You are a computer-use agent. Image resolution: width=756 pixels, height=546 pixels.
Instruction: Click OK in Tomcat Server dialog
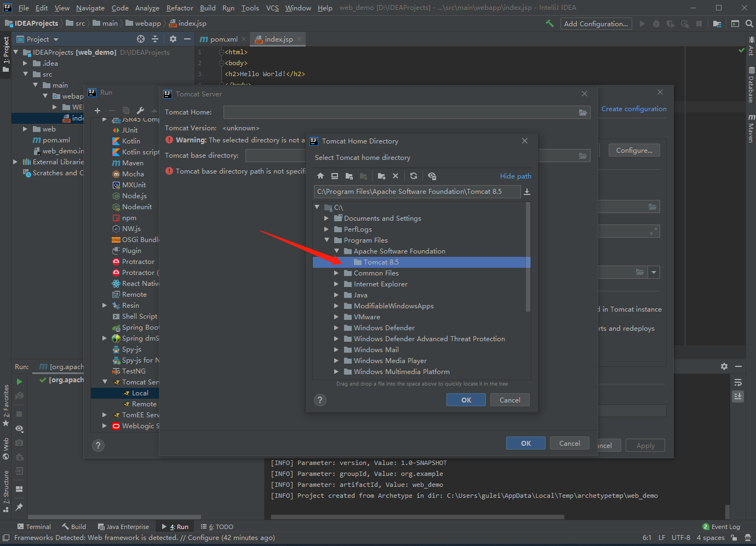526,443
